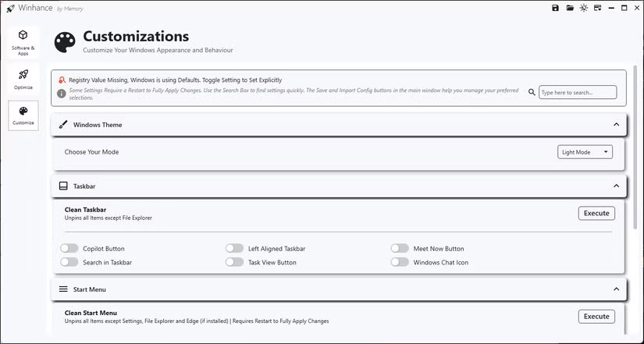Click the 'Type here to search' field

(x=578, y=92)
